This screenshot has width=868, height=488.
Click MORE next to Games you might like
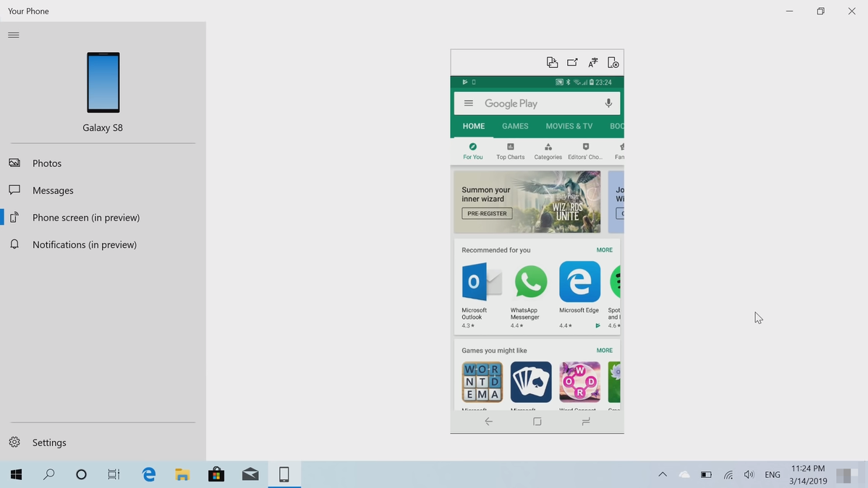point(605,351)
